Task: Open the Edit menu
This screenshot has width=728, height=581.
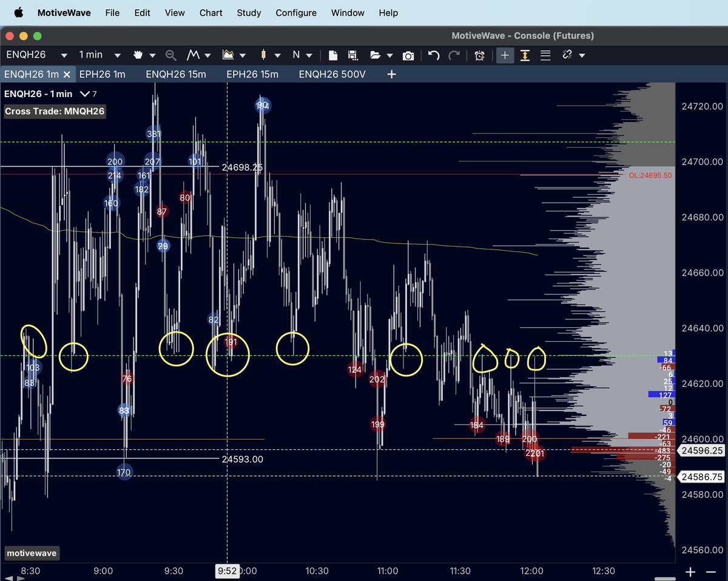Action: tap(143, 12)
